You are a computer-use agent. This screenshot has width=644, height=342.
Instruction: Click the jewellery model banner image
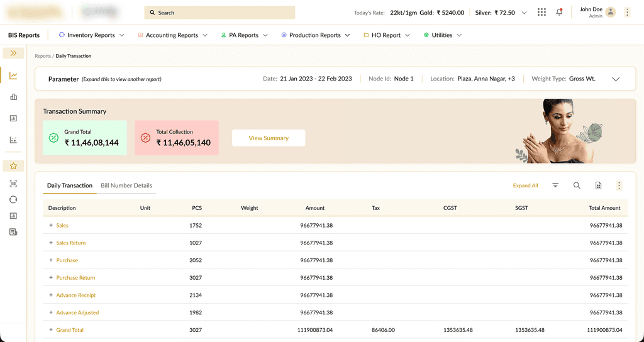click(558, 131)
